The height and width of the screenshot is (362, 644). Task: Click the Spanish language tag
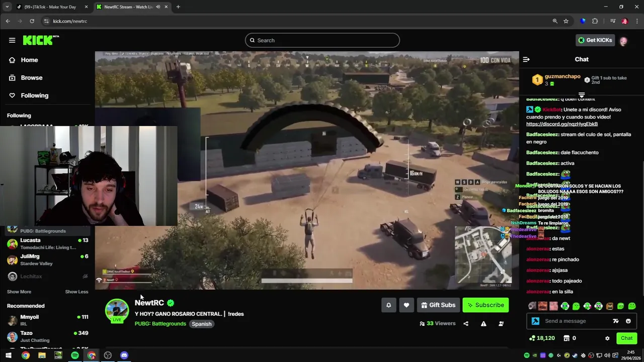(201, 324)
